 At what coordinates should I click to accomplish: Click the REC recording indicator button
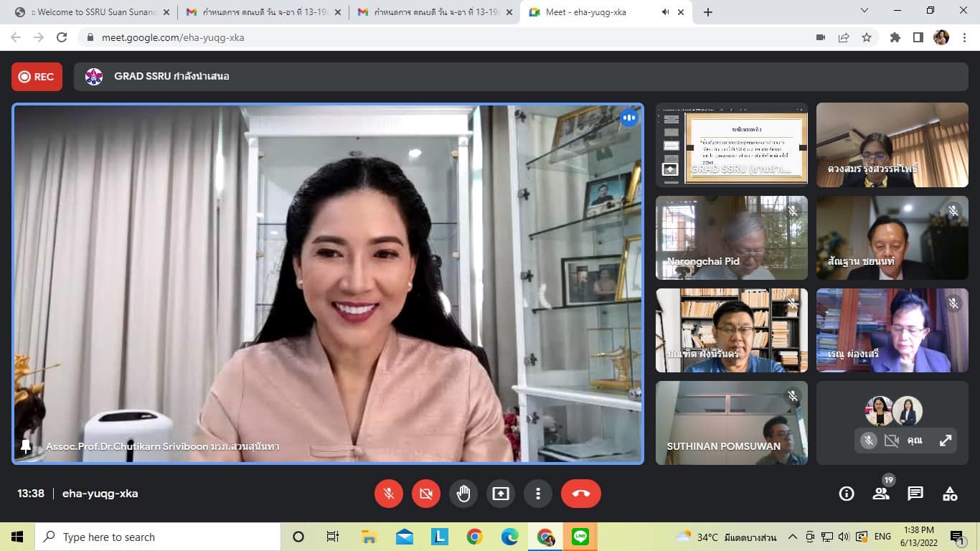(x=37, y=77)
